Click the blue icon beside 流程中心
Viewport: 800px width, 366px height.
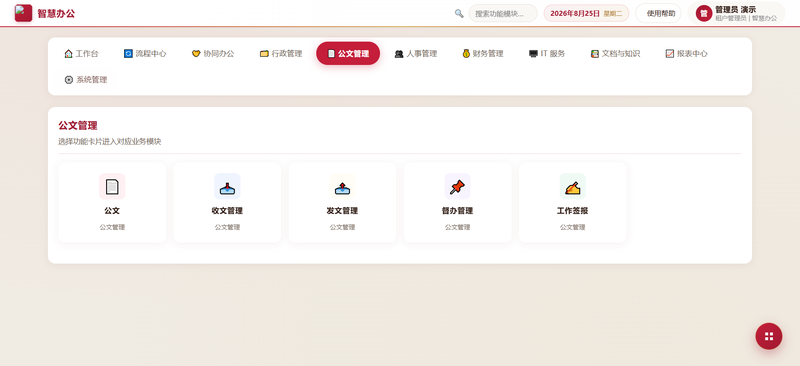(128, 54)
